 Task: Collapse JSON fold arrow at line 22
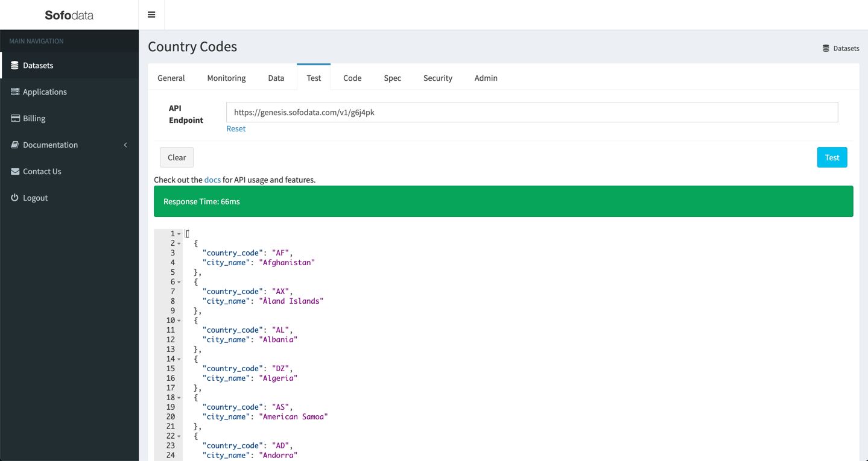pos(179,436)
